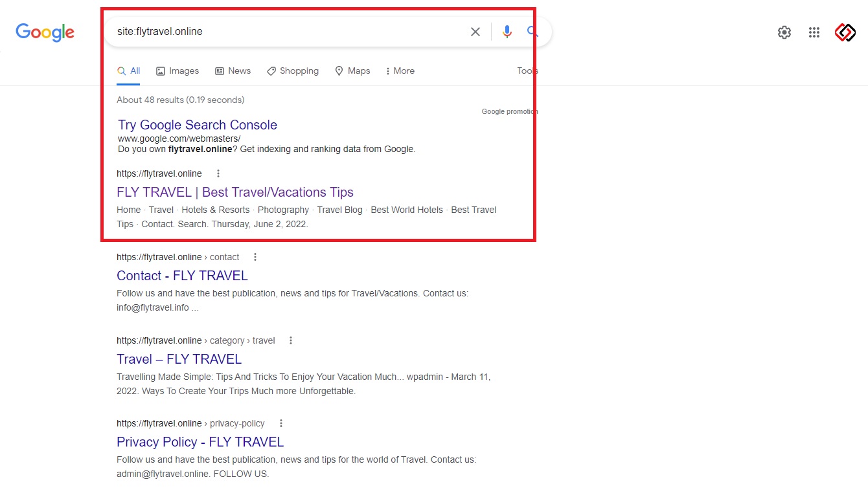Click the https://flytravel.online › category › travel breadcrumb
Image resolution: width=868 pixels, height=497 pixels.
click(x=196, y=340)
